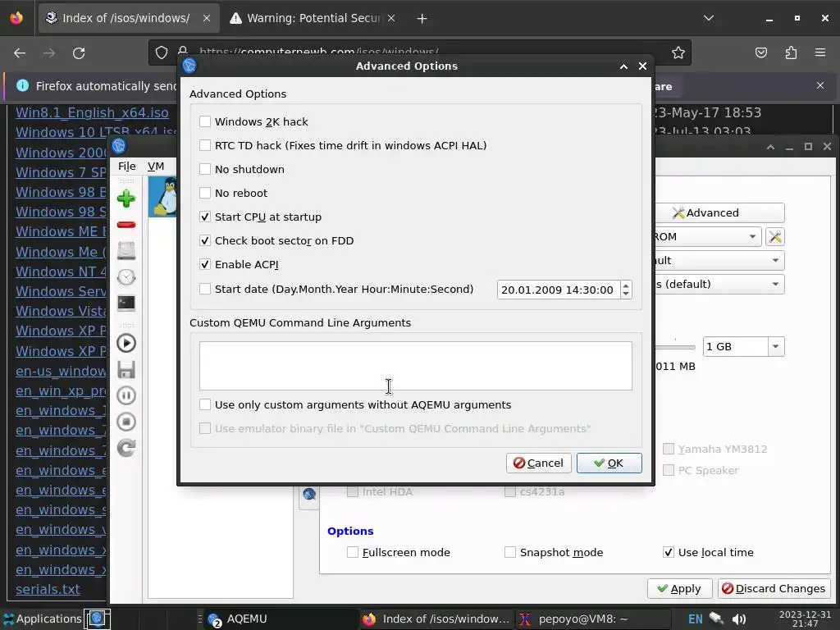Open the serials.txt link

[48, 589]
